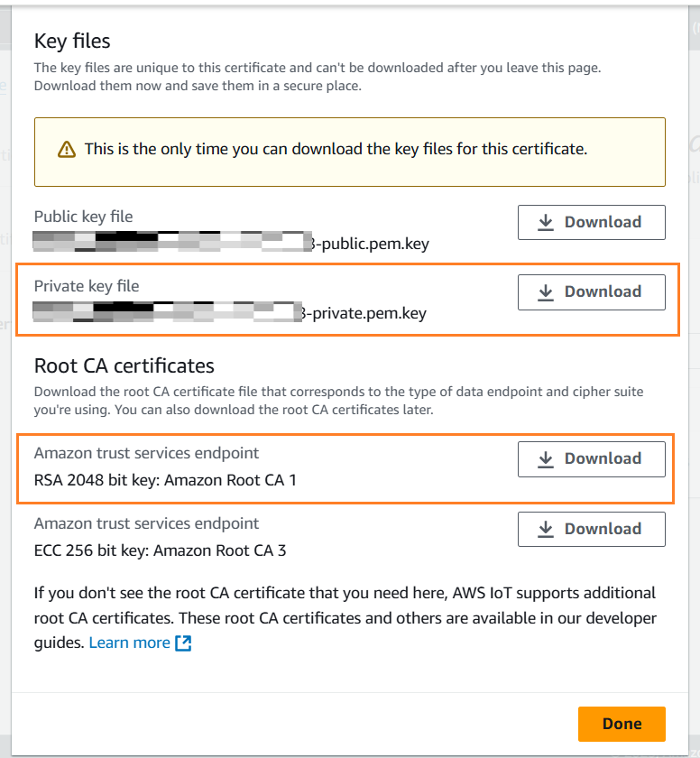Click the download arrow icon for private key

tap(546, 292)
